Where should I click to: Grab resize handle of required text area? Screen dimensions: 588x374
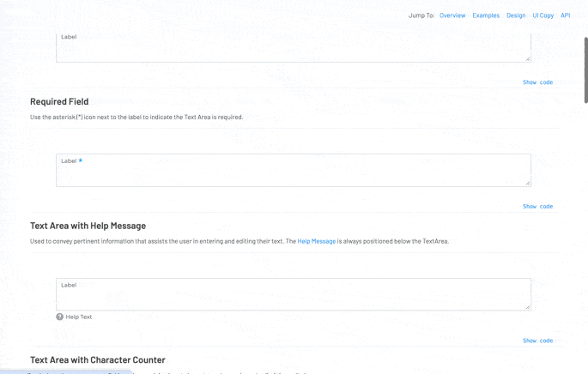tap(528, 183)
